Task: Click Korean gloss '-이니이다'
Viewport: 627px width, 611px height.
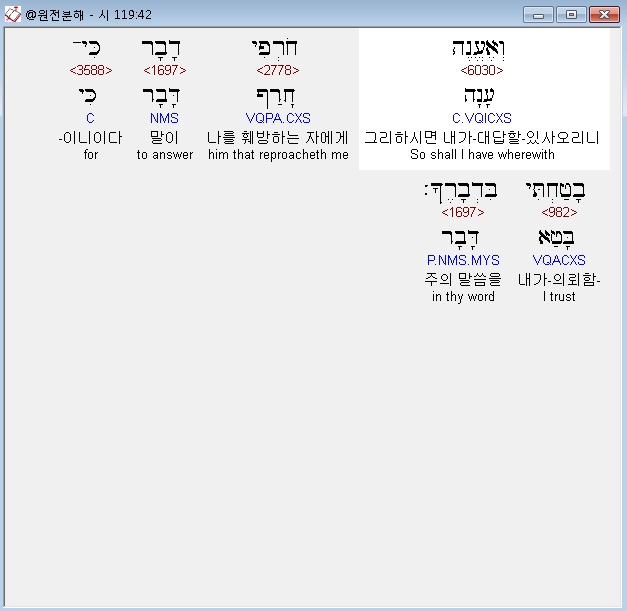Action: coord(90,138)
